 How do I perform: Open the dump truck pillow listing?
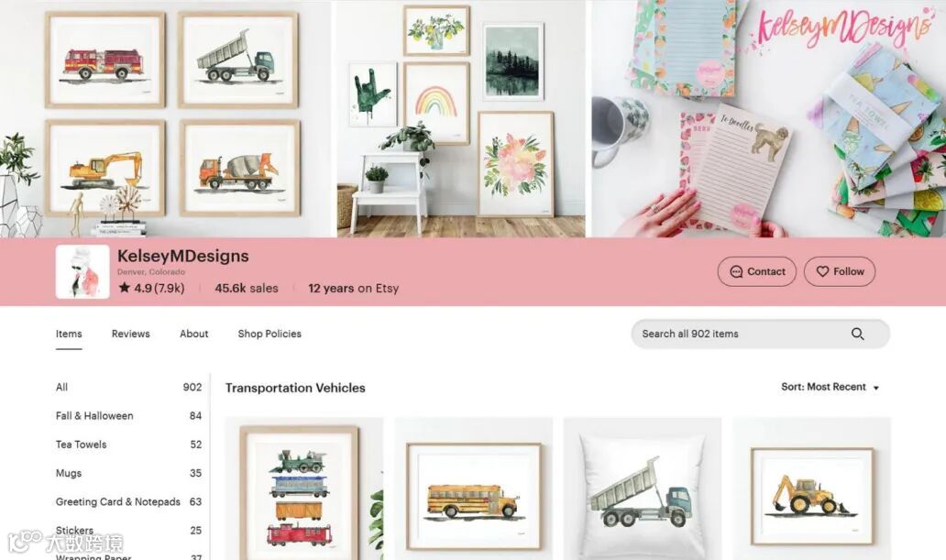[642, 489]
